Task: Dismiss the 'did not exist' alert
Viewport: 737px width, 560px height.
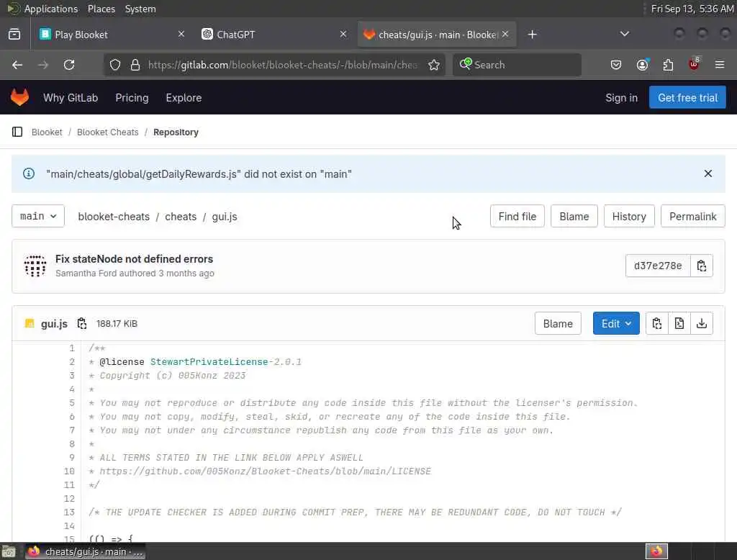Action: (708, 173)
